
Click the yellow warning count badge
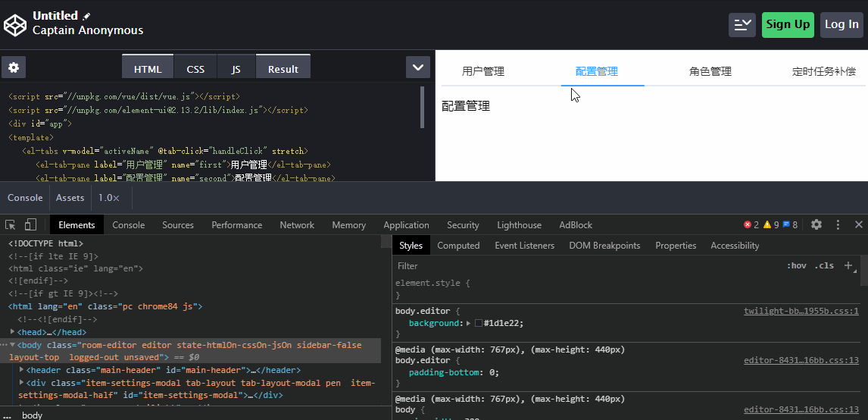click(770, 224)
